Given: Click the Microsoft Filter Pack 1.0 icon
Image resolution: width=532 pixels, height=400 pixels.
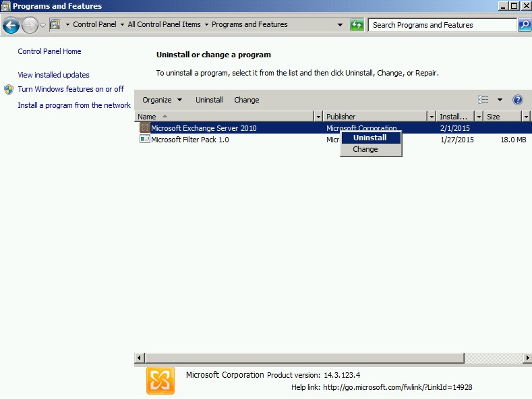Looking at the screenshot, I should click(x=144, y=139).
